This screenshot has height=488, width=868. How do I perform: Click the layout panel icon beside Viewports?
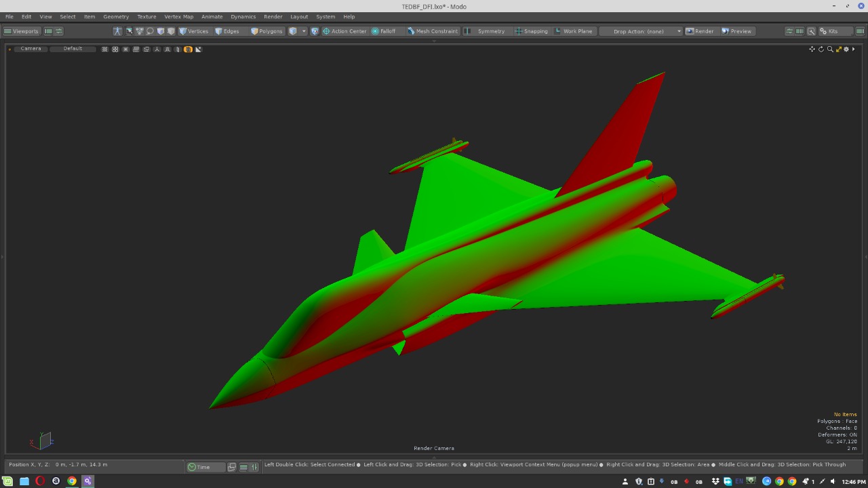(48, 31)
